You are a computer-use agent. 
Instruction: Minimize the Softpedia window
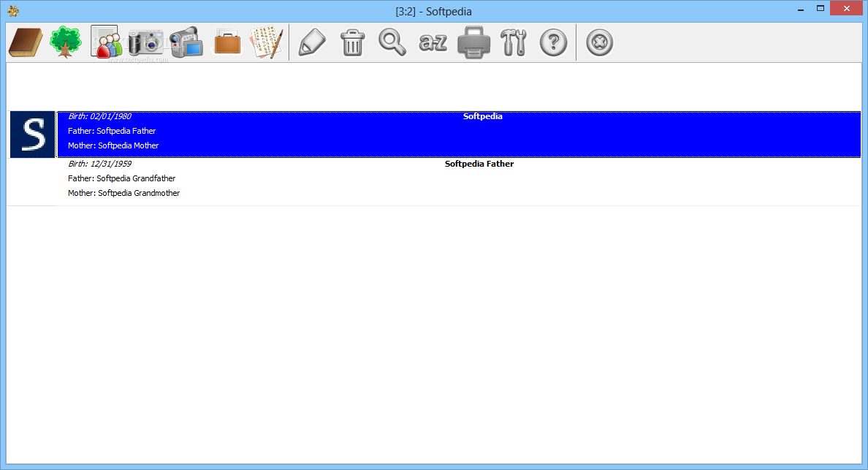(801, 10)
